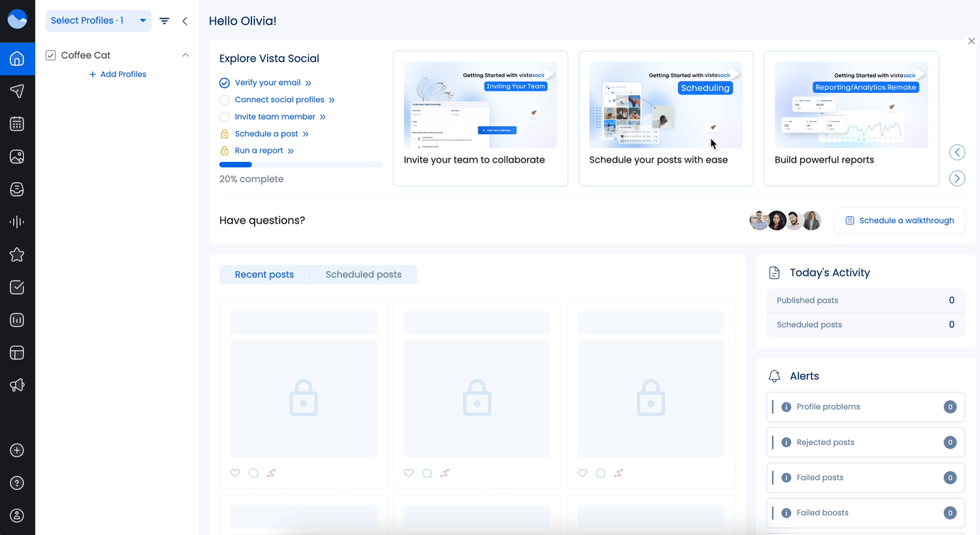Click the Invite team member circle
Screen dimensions: 980x535
point(224,117)
